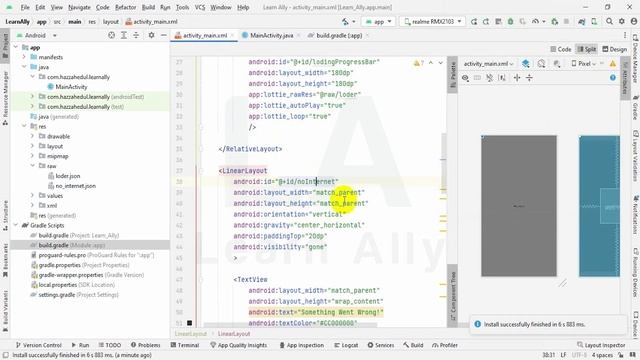Jump to the next highlighted error with the down arrow

441,63
